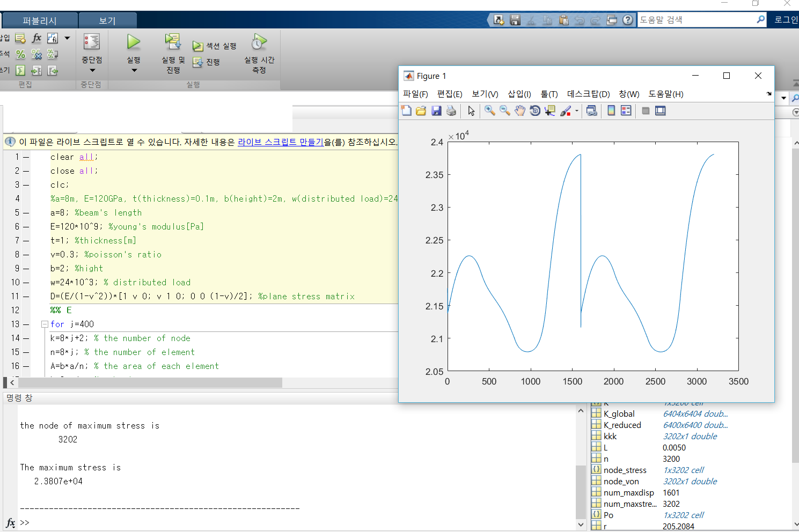This screenshot has height=532, width=799.
Task: Click the editor actions circular dropdown button
Action: click(x=795, y=112)
